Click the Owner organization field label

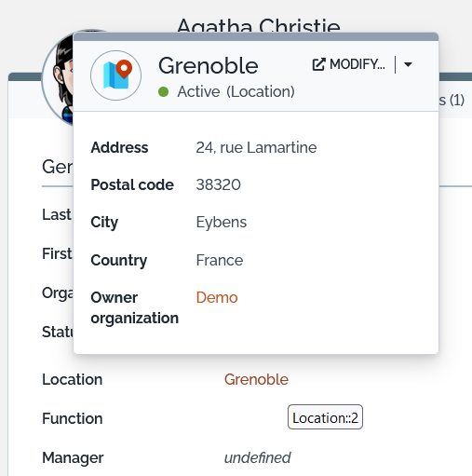point(135,307)
